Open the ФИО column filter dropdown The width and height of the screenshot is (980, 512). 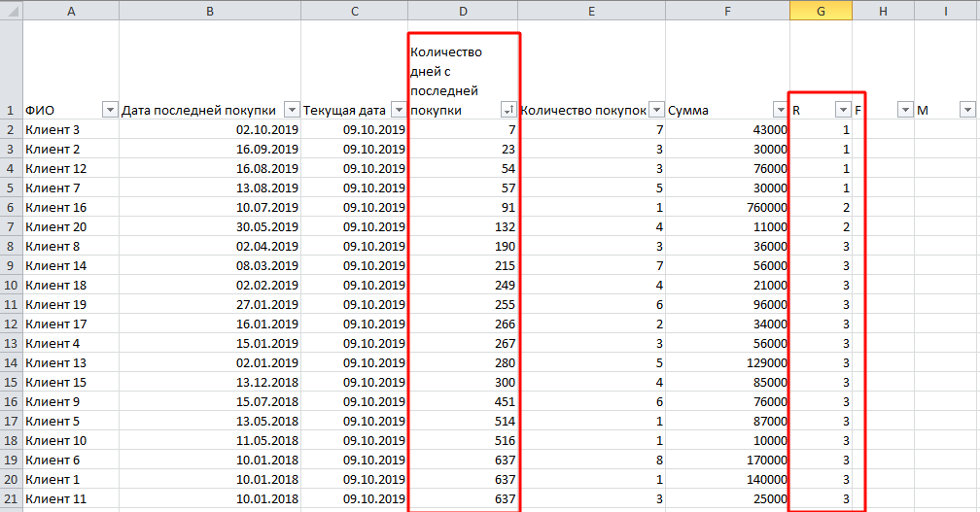point(109,110)
